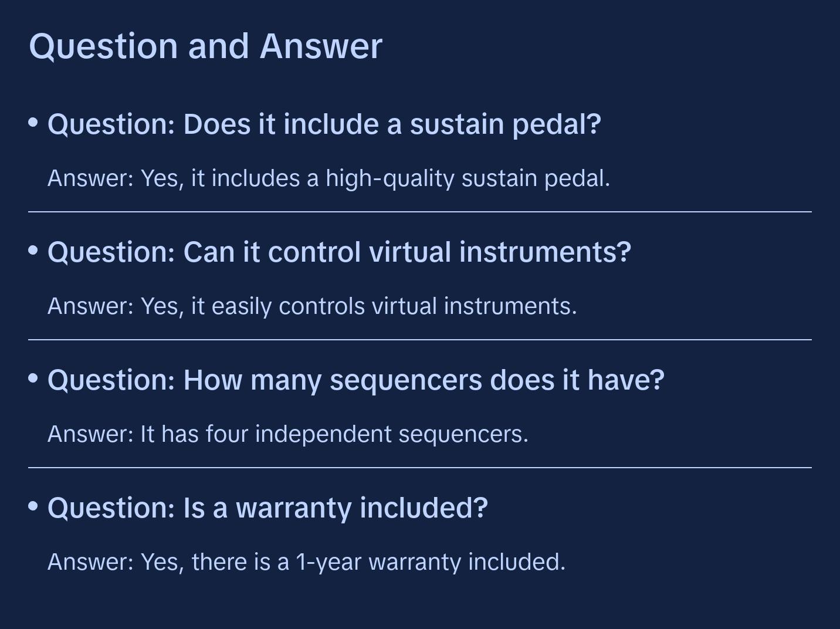This screenshot has height=629, width=840.
Task: Click the bullet beside the virtual instruments question
Action: [33, 251]
